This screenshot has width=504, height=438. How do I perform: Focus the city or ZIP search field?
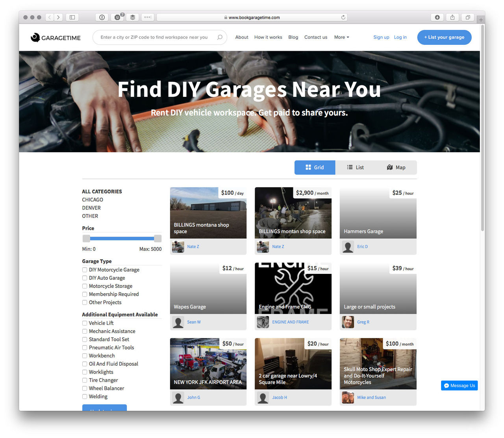[x=154, y=37]
